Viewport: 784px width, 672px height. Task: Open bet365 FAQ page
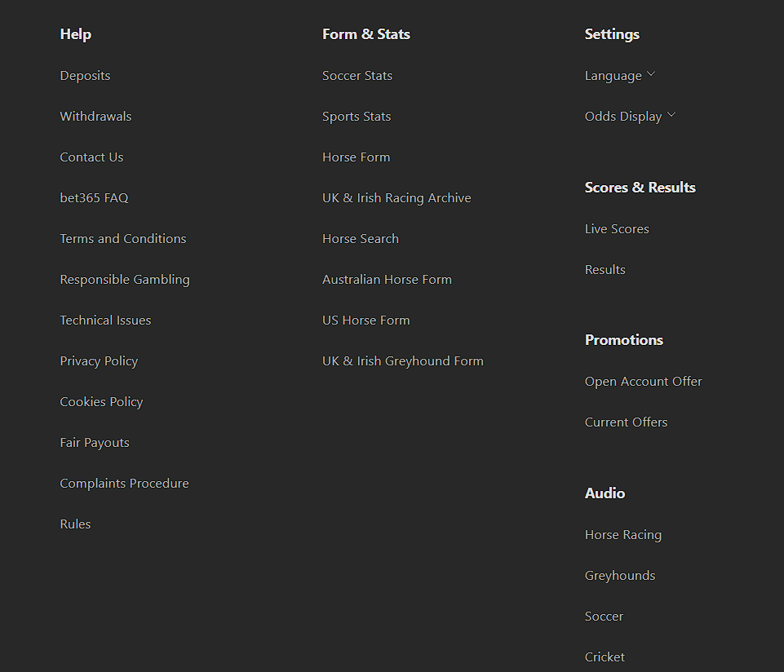pyautogui.click(x=94, y=198)
